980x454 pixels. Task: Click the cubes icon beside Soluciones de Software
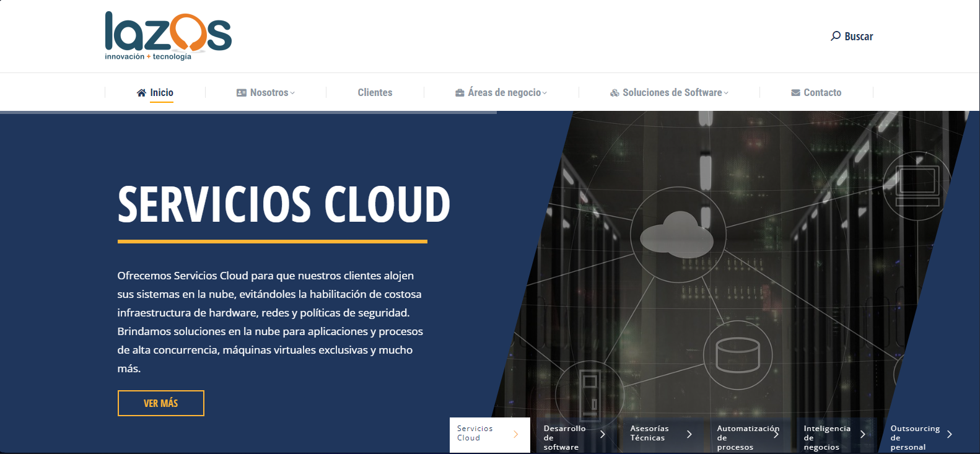click(615, 93)
